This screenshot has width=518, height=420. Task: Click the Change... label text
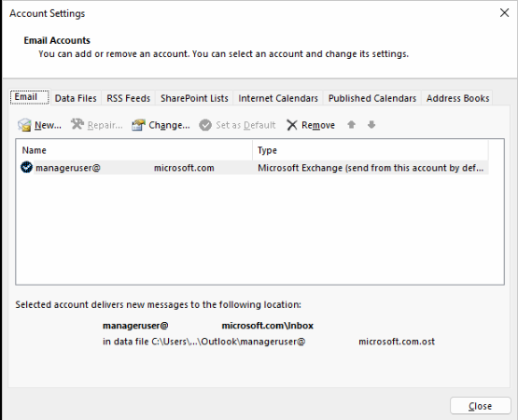pyautogui.click(x=169, y=125)
